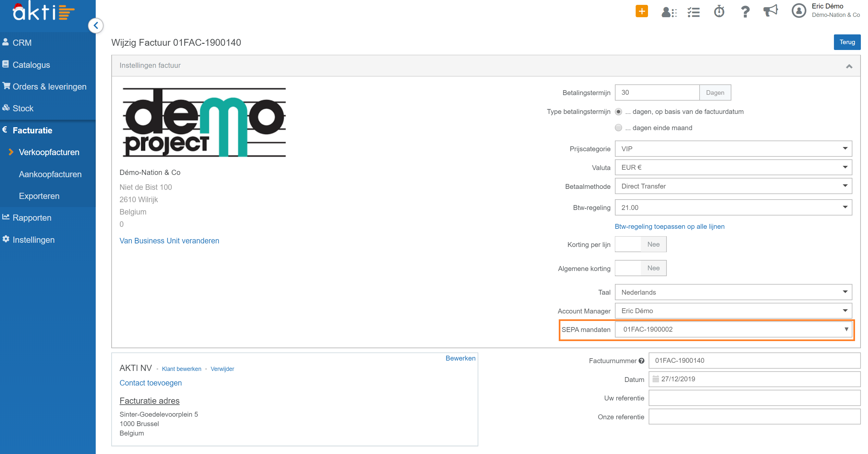Collapse the Instellingen factuur panel
The height and width of the screenshot is (454, 868).
pyautogui.click(x=849, y=66)
